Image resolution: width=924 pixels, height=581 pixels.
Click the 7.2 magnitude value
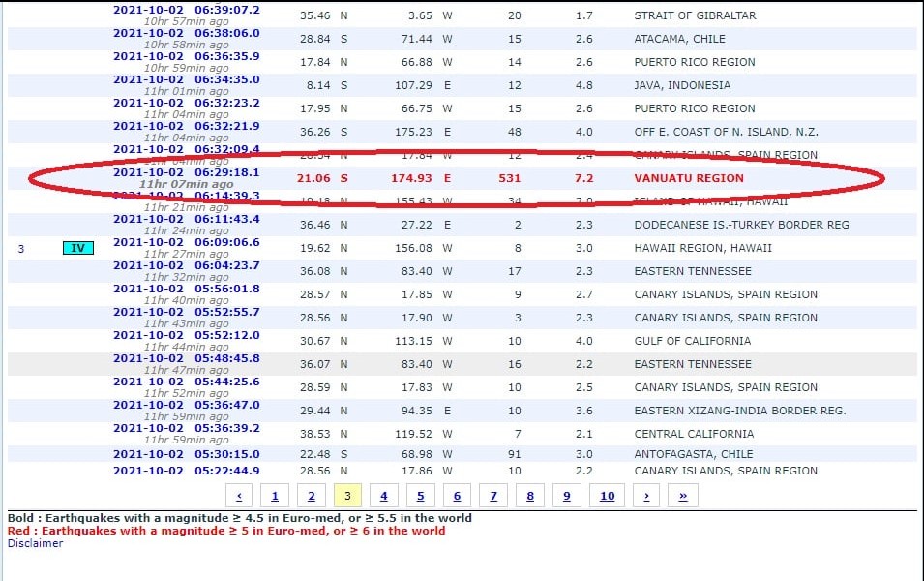[584, 178]
